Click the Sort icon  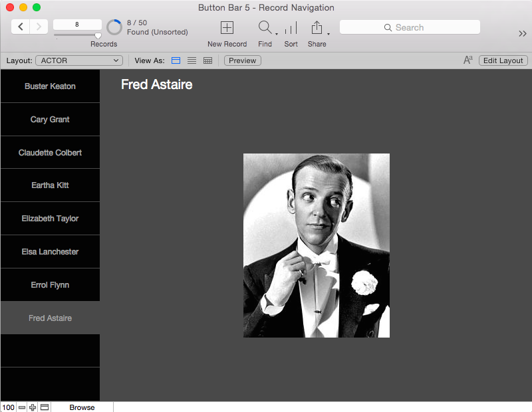291,28
